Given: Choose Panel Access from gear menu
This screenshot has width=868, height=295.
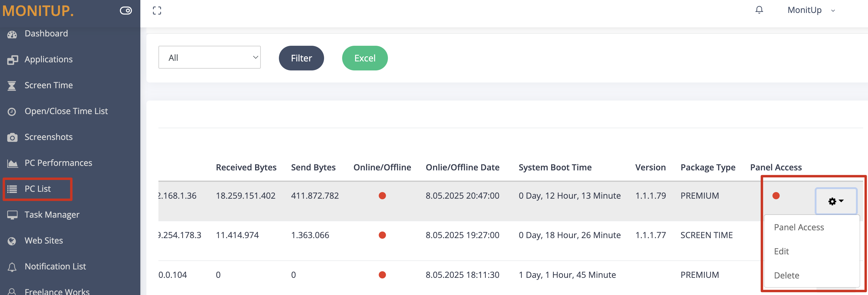Looking at the screenshot, I should tap(799, 227).
